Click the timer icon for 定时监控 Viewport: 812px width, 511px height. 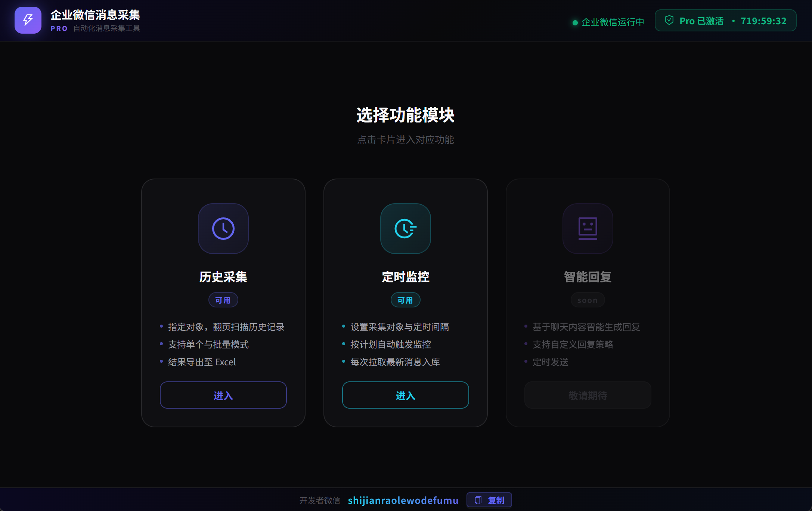click(406, 229)
